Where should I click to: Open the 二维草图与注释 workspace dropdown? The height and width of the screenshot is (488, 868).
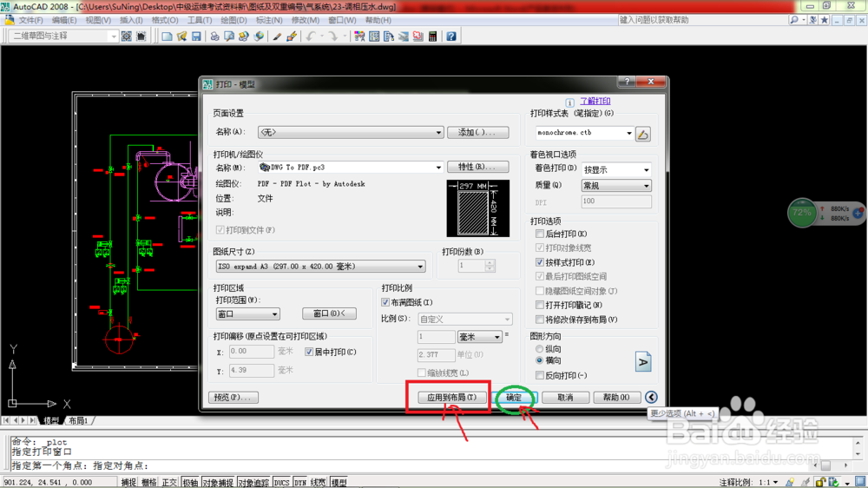(x=63, y=36)
